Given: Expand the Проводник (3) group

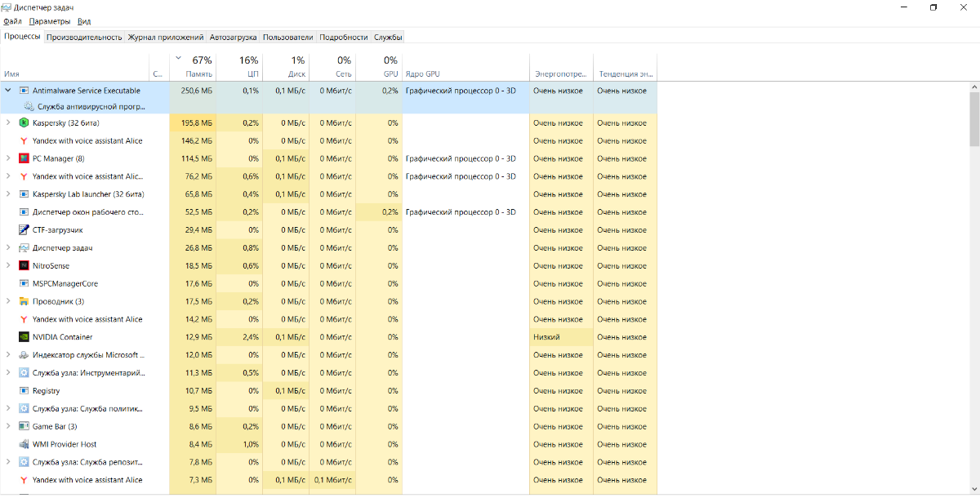Looking at the screenshot, I should (8, 302).
